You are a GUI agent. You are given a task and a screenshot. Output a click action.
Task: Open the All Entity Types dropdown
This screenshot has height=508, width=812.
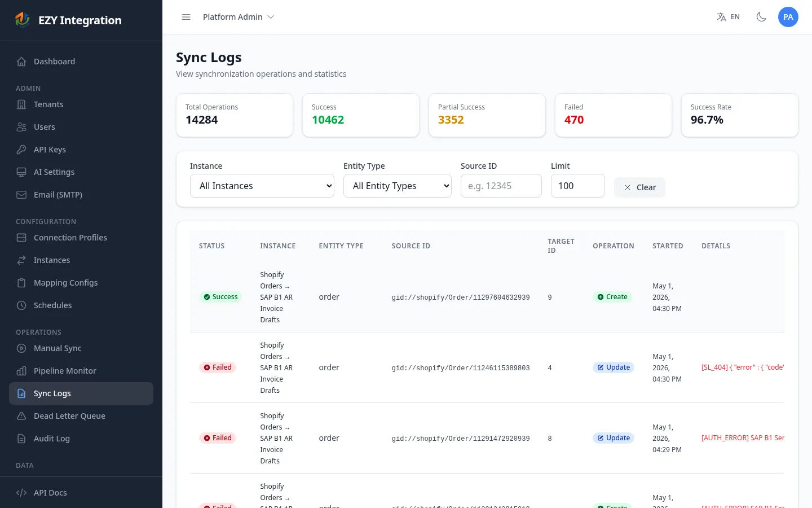(398, 186)
